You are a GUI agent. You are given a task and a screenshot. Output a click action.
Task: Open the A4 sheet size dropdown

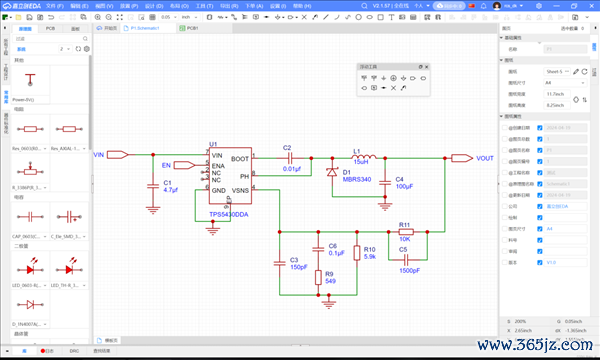point(565,83)
